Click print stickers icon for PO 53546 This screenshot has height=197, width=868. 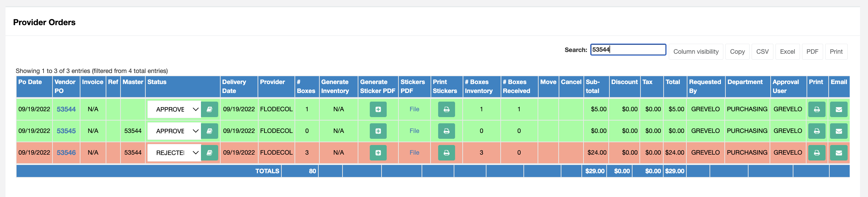[x=446, y=153]
